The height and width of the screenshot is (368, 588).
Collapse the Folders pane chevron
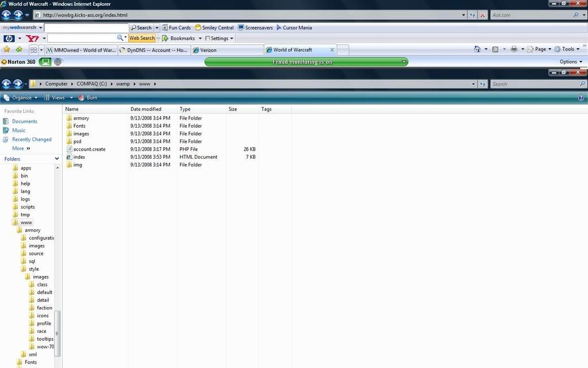click(57, 159)
